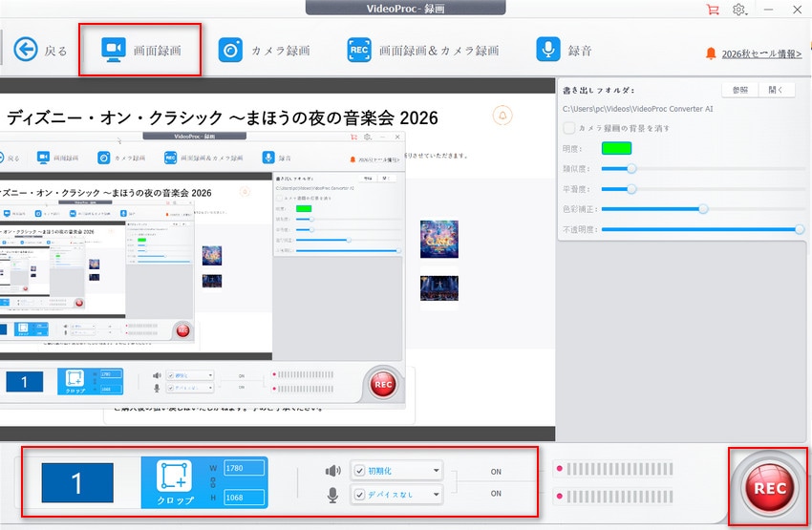Click the クロップ crop button
The image size is (812, 530).
(175, 482)
